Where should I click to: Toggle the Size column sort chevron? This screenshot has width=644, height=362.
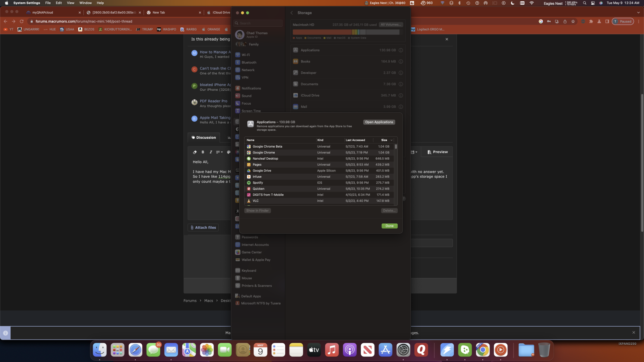coord(392,140)
